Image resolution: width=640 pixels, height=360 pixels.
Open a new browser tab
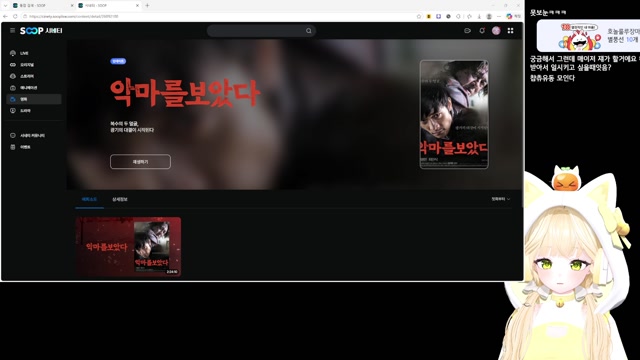click(x=147, y=5)
